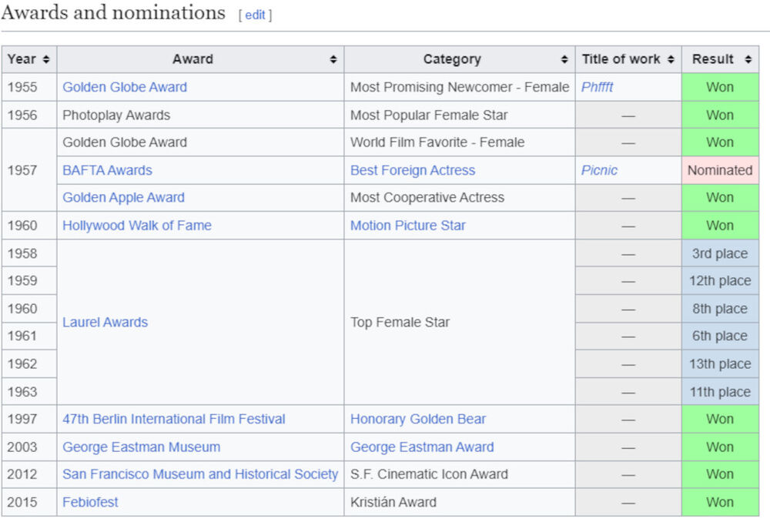The height and width of the screenshot is (532, 770).
Task: Open the Laurel Awards link
Action: point(105,323)
